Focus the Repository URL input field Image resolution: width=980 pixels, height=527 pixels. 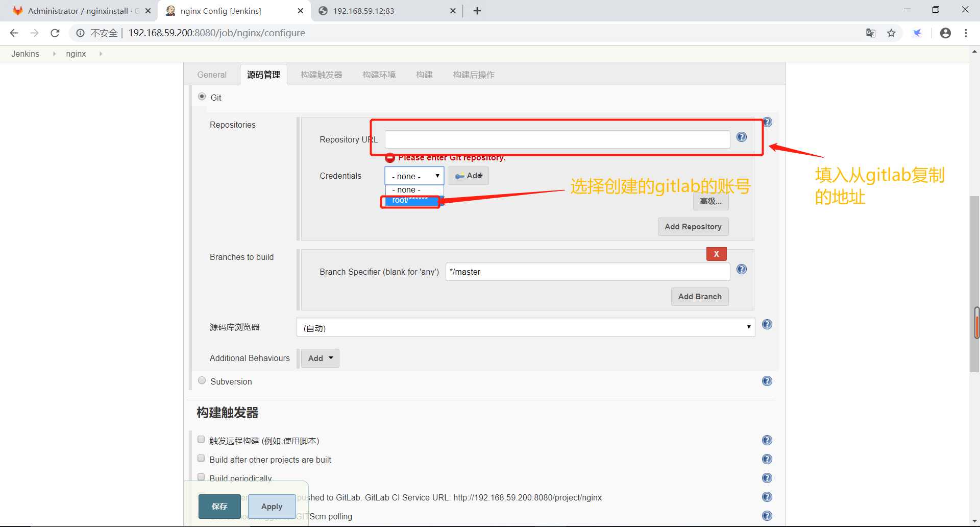click(x=557, y=139)
